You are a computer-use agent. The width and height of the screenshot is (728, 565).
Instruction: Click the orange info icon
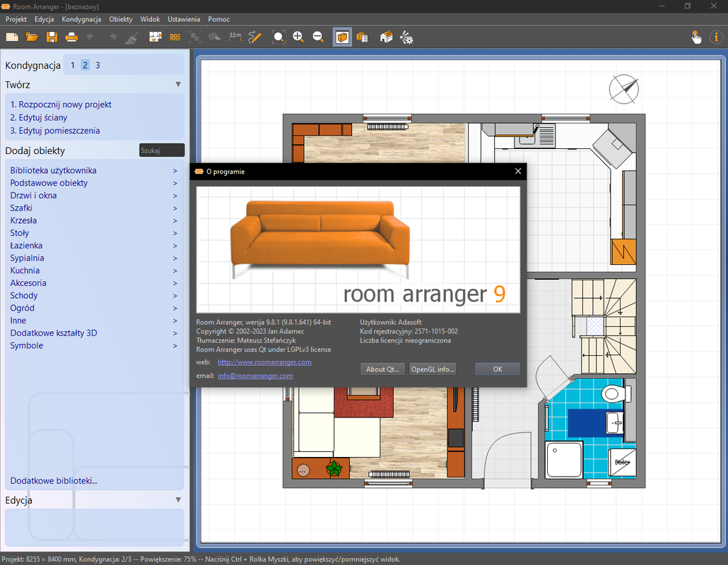coord(716,37)
